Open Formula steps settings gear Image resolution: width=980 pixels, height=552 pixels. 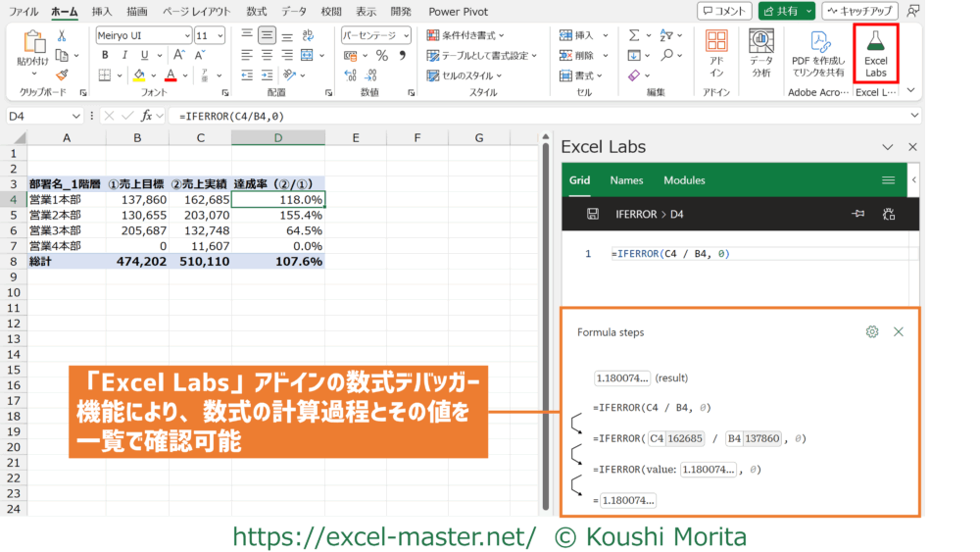point(872,331)
